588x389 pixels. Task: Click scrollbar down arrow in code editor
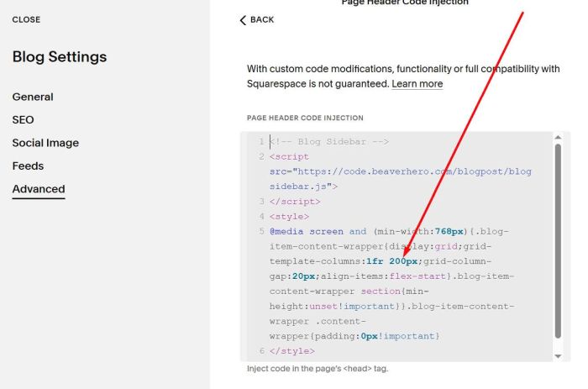558,356
